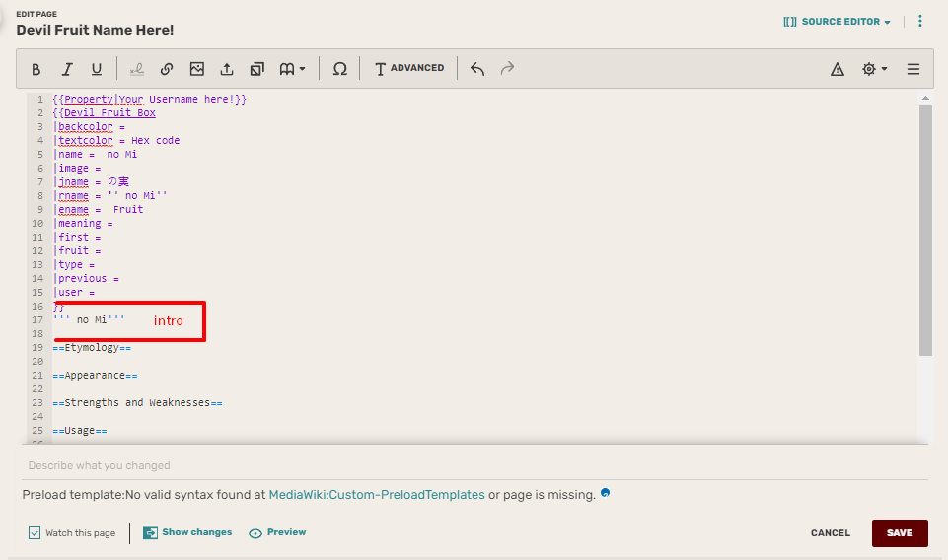The width and height of the screenshot is (948, 560).
Task: Insert your signature in the toolbar
Action: pyautogui.click(x=137, y=69)
